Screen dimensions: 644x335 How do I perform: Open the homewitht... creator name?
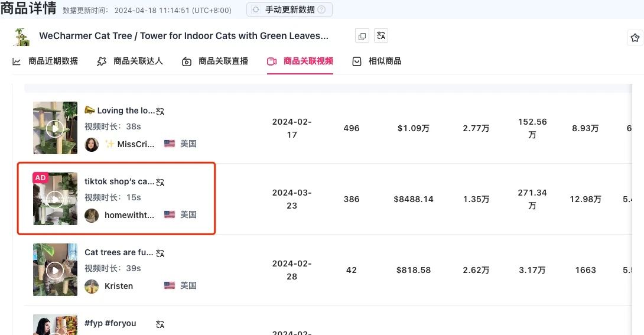click(129, 215)
